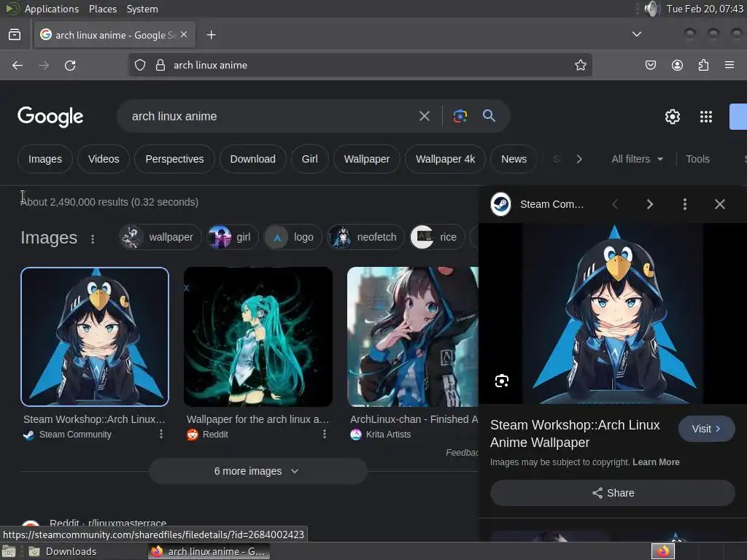Choose the rice image suggestion chip

[x=438, y=237]
